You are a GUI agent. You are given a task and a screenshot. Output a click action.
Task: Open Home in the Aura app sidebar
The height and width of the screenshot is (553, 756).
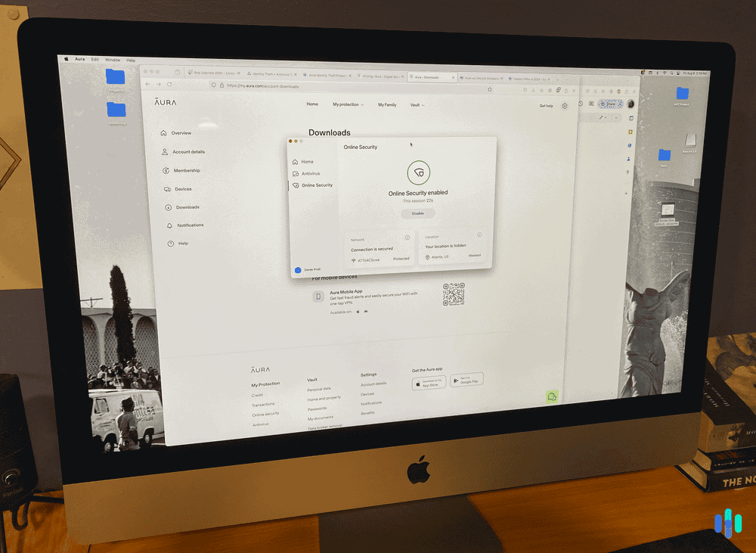point(304,161)
